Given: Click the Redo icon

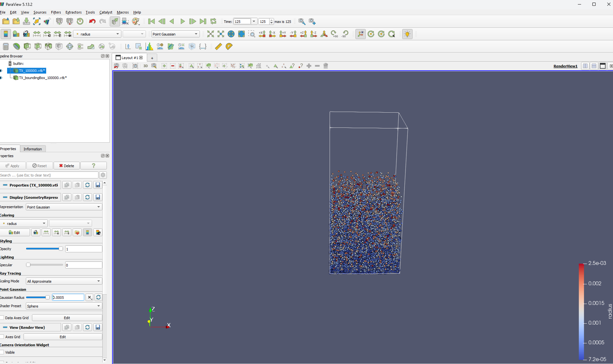Looking at the screenshot, I should point(103,21).
